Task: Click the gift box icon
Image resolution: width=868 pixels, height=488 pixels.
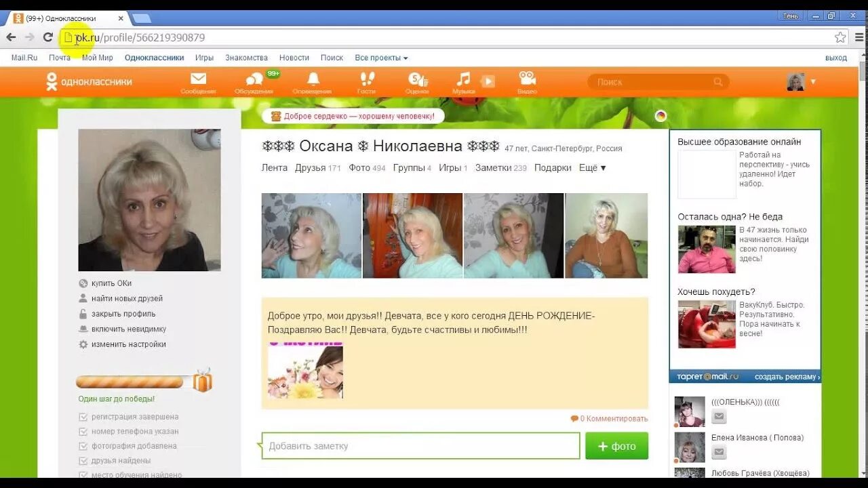Action: click(x=202, y=381)
